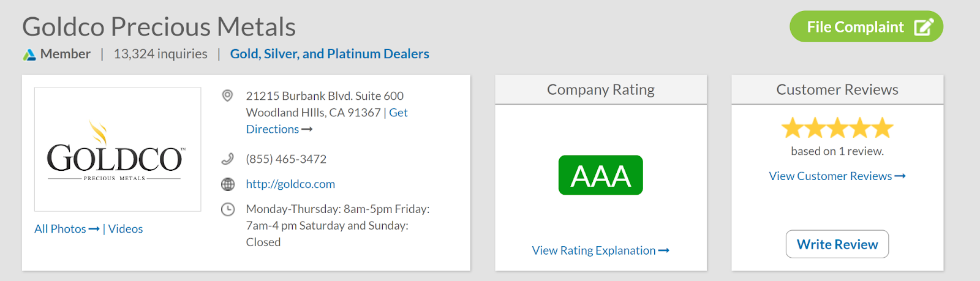Click the globe website icon

pyautogui.click(x=227, y=184)
